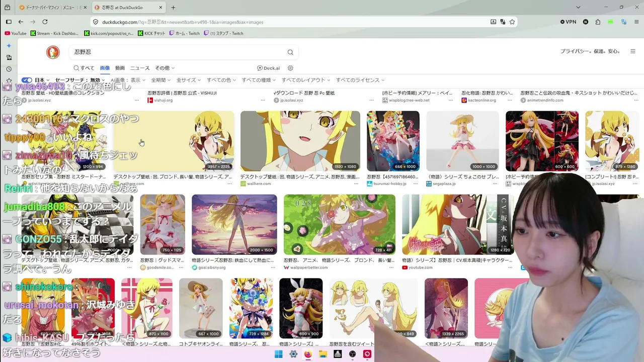The width and height of the screenshot is (644, 362).
Task: Open the すべての種類 type filter dropdown
Action: [x=259, y=80]
